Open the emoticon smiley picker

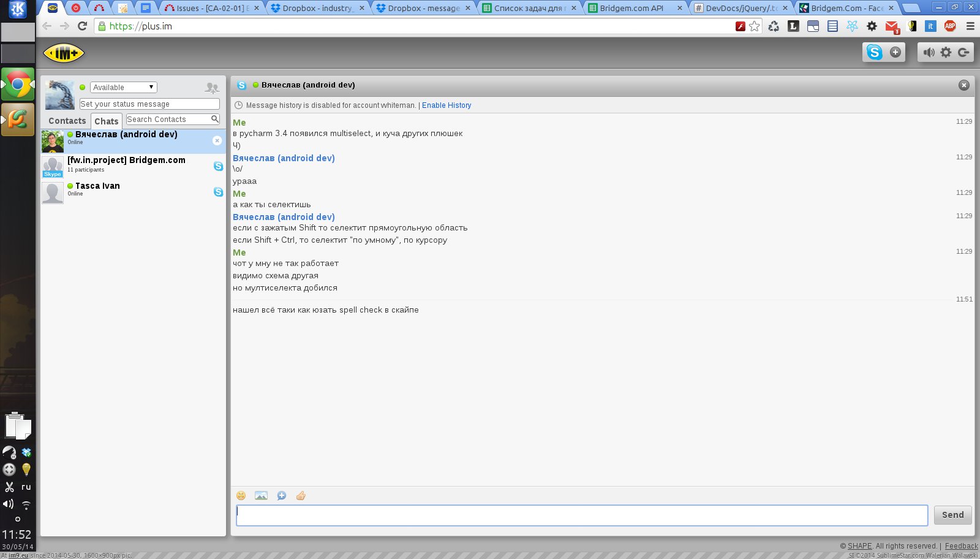tap(241, 496)
